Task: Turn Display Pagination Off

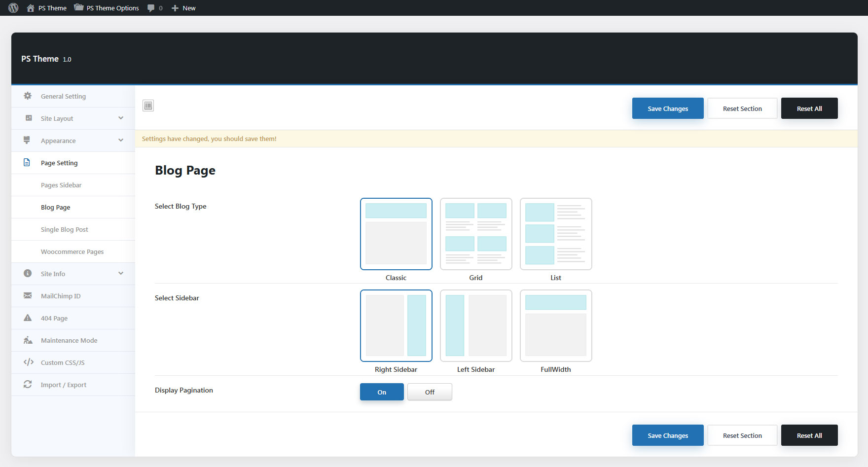Action: tap(430, 392)
